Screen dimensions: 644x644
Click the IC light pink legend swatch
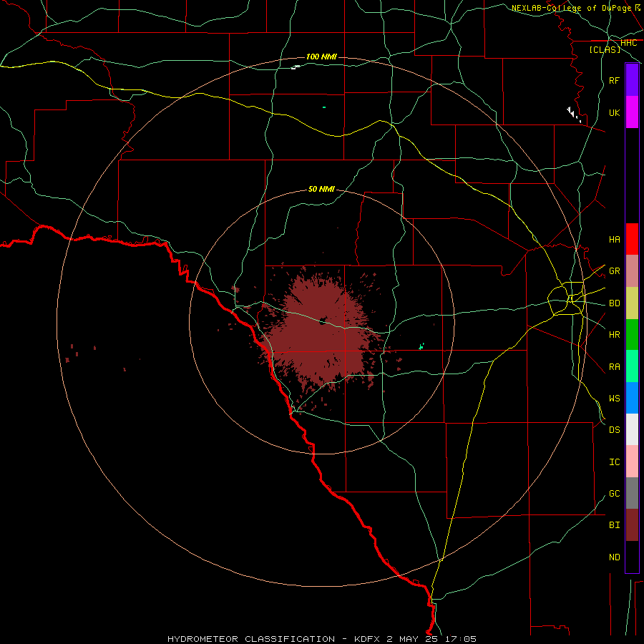tap(632, 462)
